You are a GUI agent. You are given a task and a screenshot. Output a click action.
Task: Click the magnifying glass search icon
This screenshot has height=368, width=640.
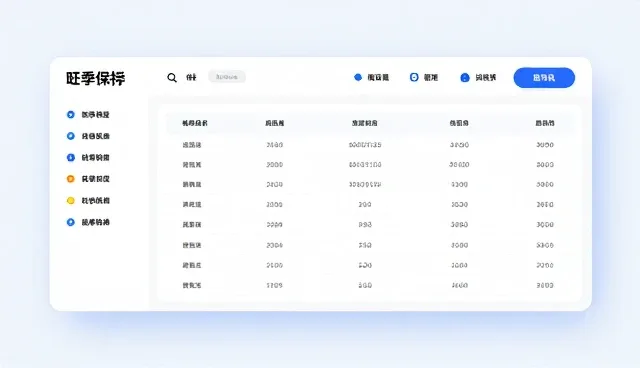[172, 78]
